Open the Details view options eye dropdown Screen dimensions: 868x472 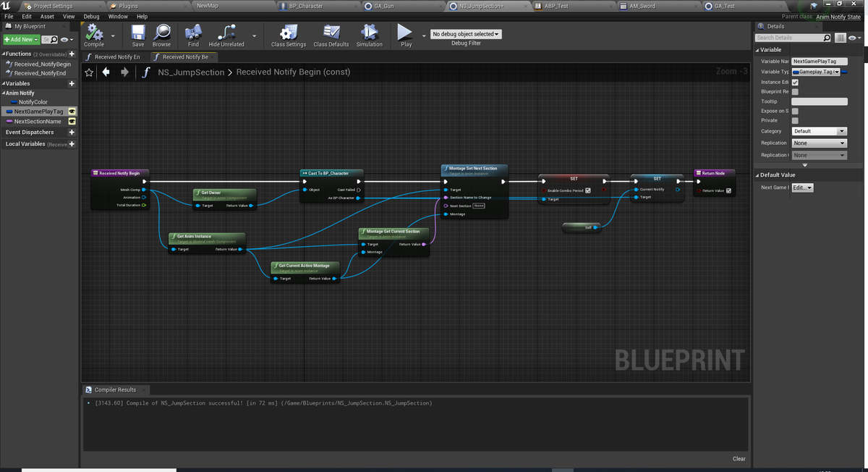tap(854, 38)
